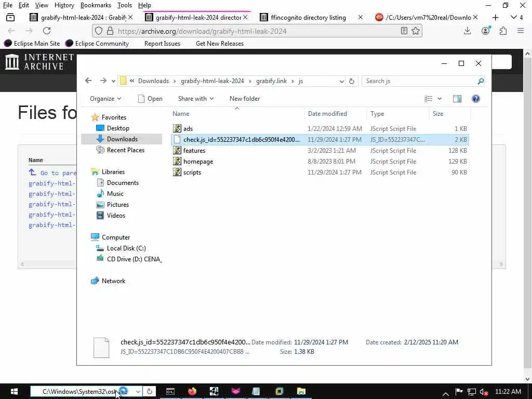
Task: Open Firefox Tools menu
Action: [125, 5]
